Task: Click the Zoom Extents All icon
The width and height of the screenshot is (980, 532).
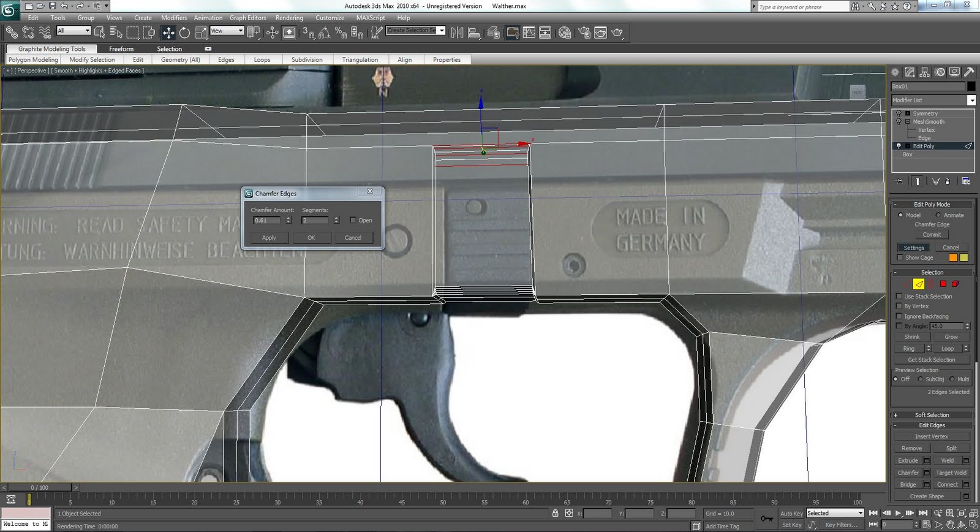Action: 974,513
